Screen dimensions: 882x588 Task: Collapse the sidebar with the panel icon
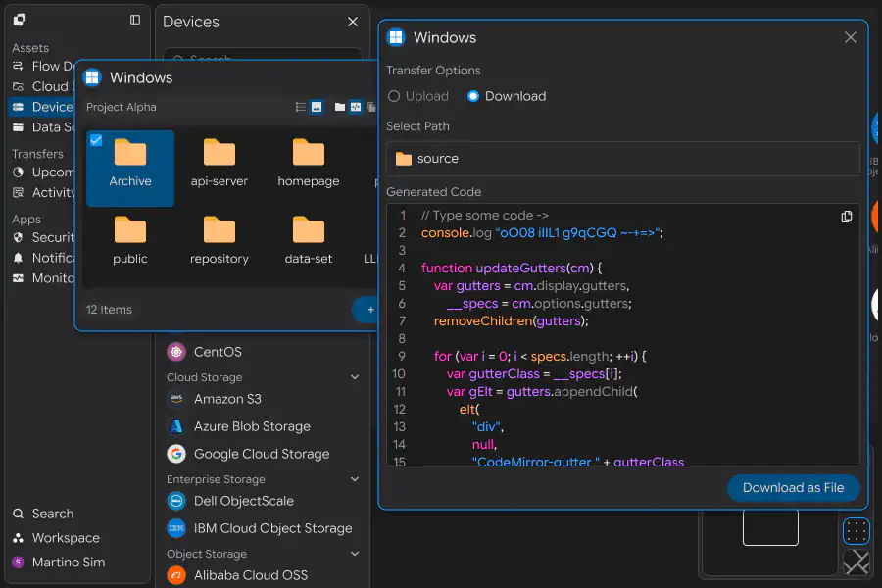click(135, 20)
